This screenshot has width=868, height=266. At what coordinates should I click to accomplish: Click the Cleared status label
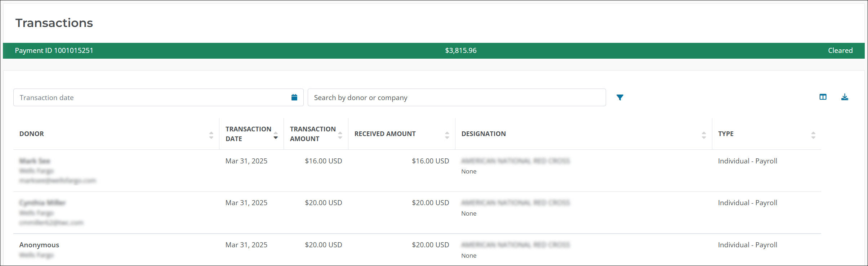tap(840, 51)
